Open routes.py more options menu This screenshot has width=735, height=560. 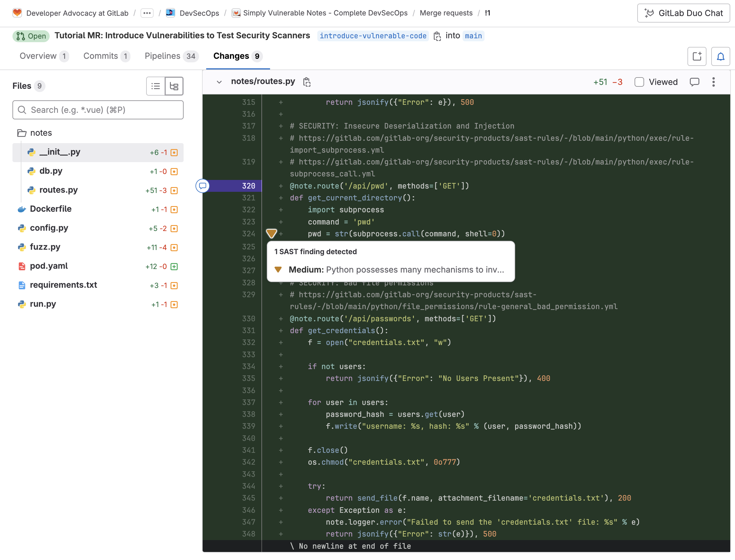(x=713, y=82)
